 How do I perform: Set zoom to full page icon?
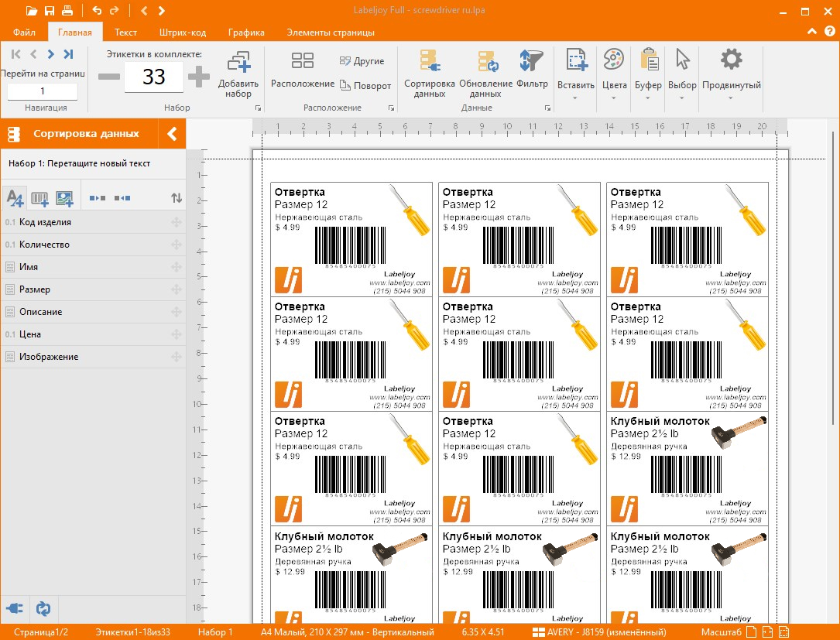pyautogui.click(x=752, y=632)
